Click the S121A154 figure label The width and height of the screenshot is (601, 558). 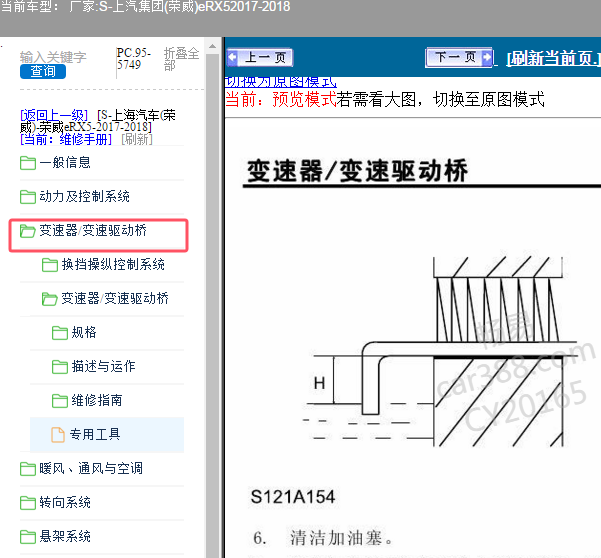[293, 497]
